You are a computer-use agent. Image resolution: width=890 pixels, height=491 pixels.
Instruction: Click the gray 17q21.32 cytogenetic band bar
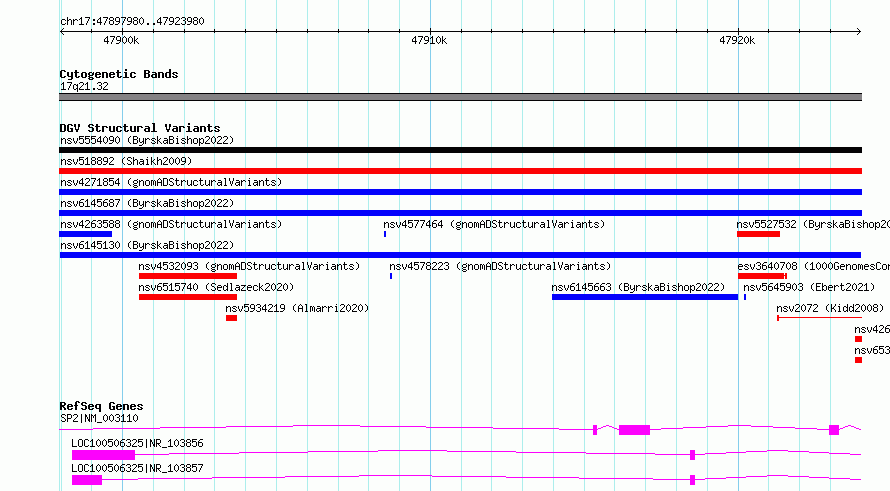tap(460, 97)
